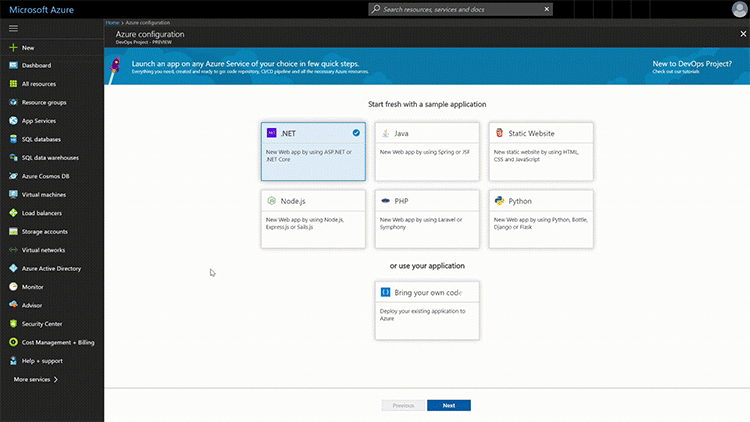Viewport: 750px width, 422px height.
Task: Select the Static Website application card
Action: [541, 152]
